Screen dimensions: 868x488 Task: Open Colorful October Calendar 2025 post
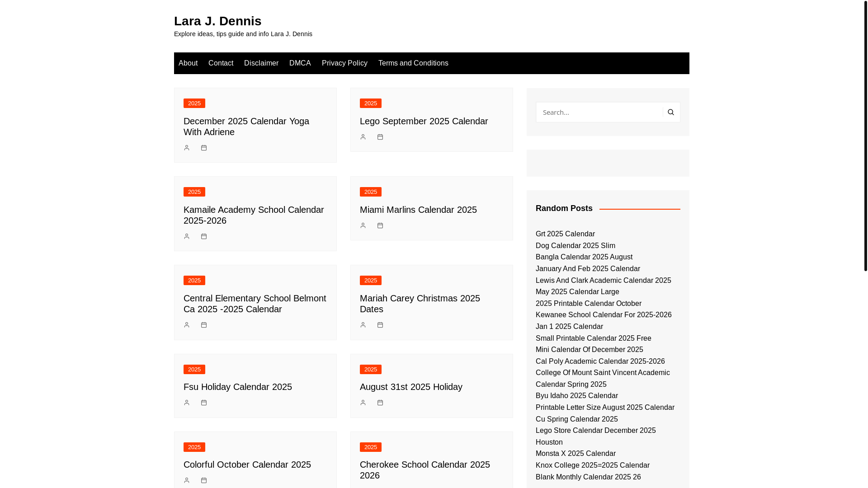(x=247, y=465)
